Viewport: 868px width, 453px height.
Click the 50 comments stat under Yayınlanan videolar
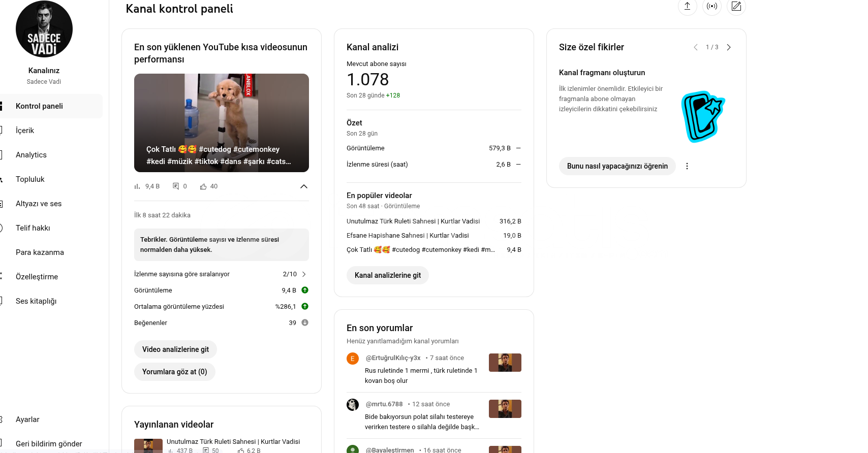211,450
